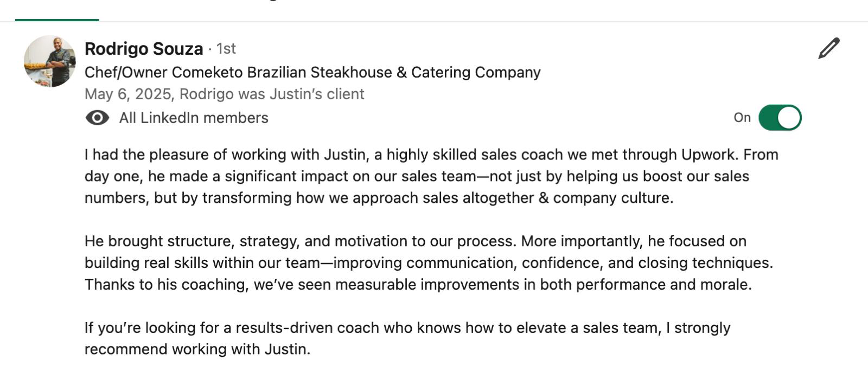Click the white knob of the toggle

click(x=789, y=118)
